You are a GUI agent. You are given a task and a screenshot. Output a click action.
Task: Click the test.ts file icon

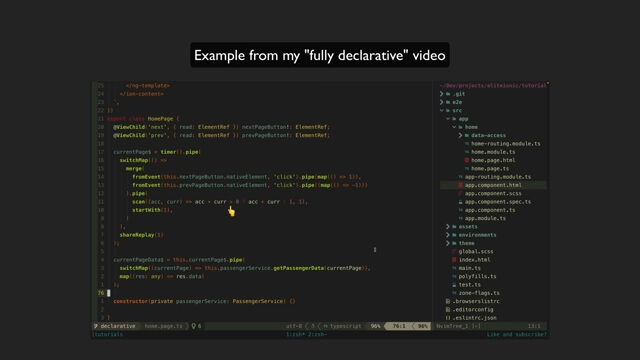(x=454, y=284)
